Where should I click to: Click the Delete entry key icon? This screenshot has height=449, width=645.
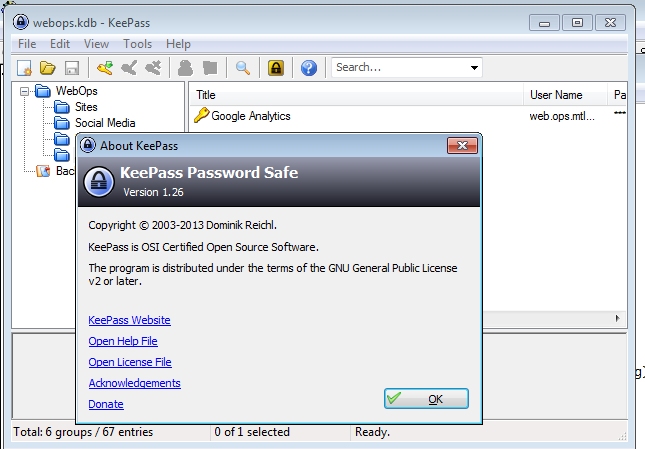click(153, 68)
